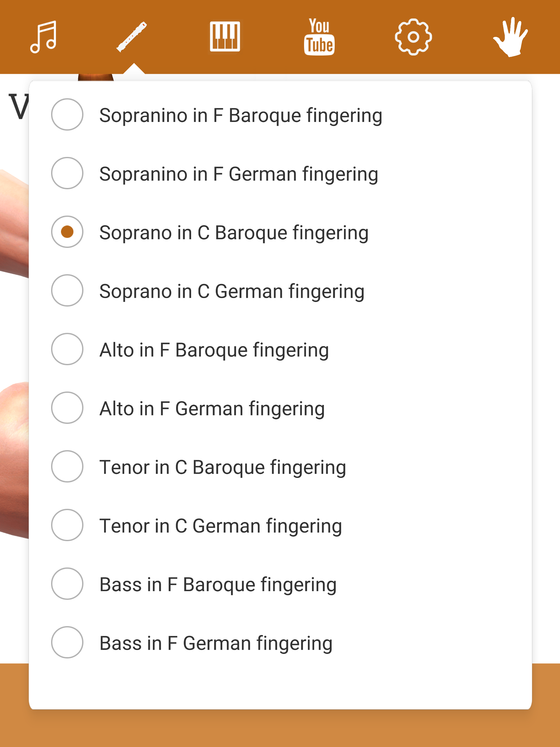
Task: Choose Bass in F German fingering radio
Action: [67, 642]
